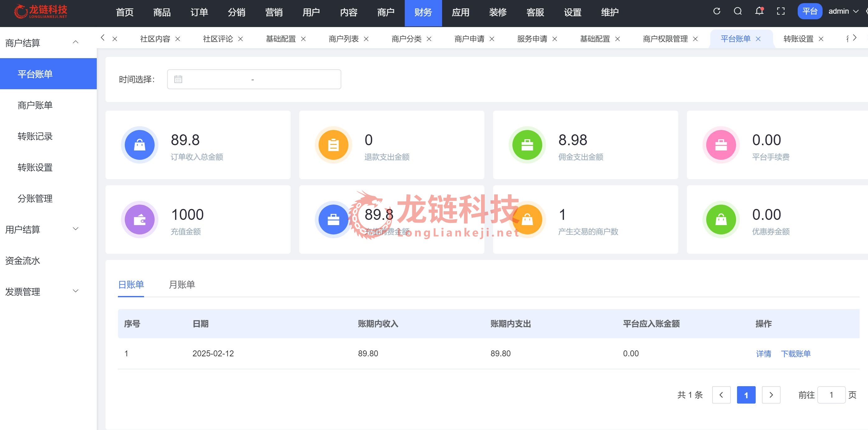Click the 1000 充值金额 value
Image resolution: width=868 pixels, height=430 pixels.
(x=187, y=215)
